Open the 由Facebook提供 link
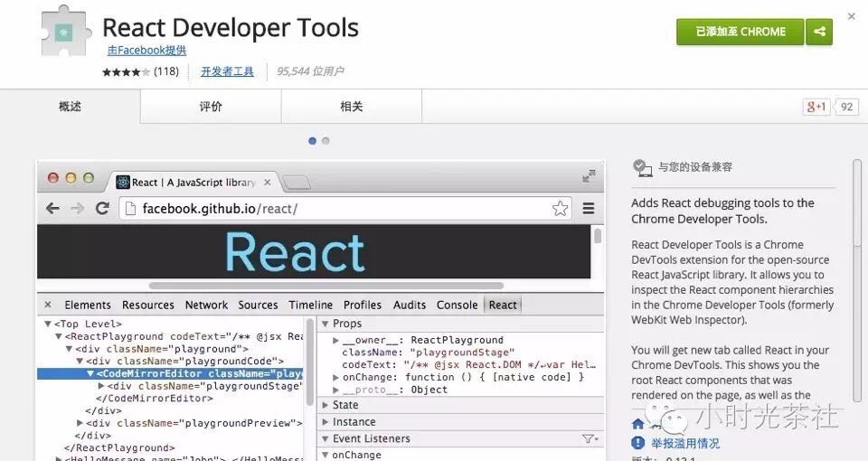The height and width of the screenshot is (461, 868). [146, 51]
